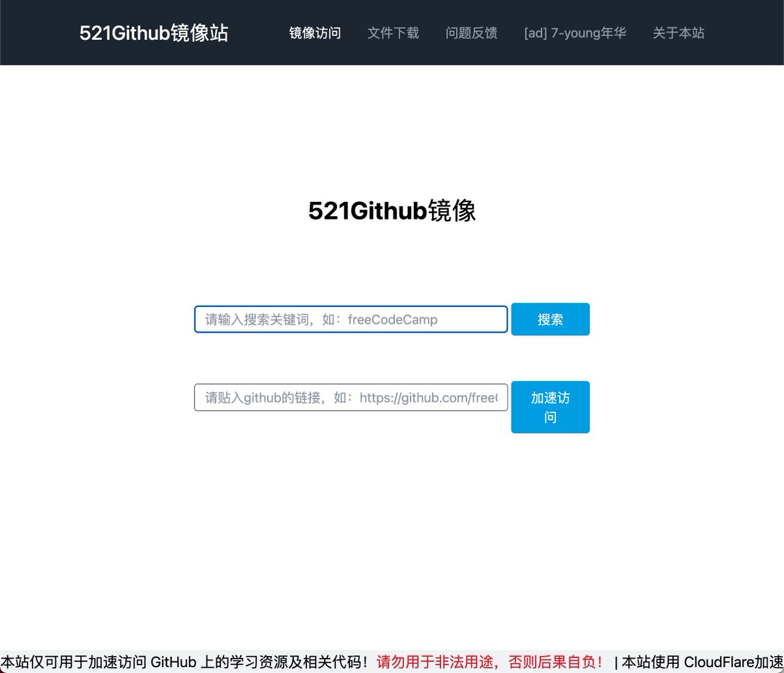
Task: Open 关于本站 page
Action: (x=679, y=33)
